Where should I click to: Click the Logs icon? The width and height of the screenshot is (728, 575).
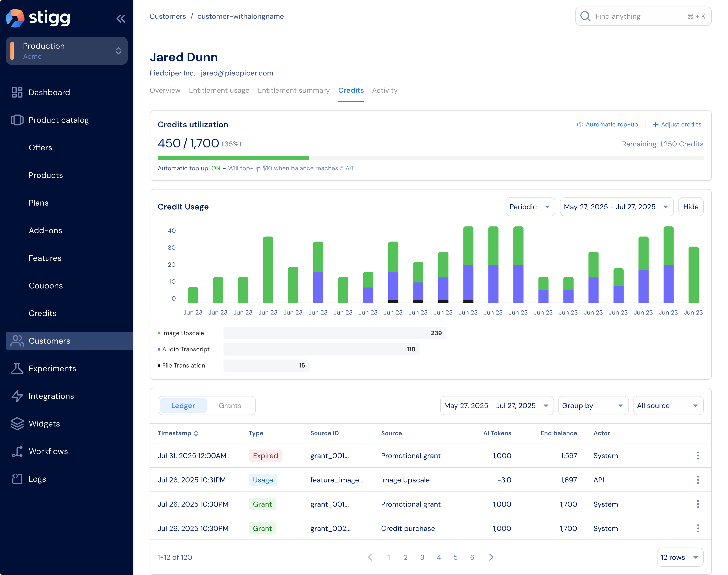pos(17,479)
